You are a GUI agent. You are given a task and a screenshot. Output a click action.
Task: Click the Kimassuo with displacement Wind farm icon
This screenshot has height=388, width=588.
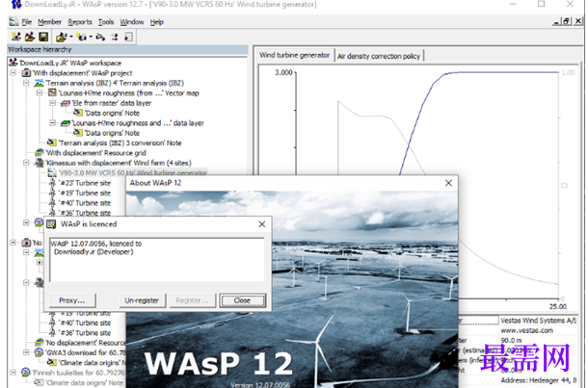39,163
